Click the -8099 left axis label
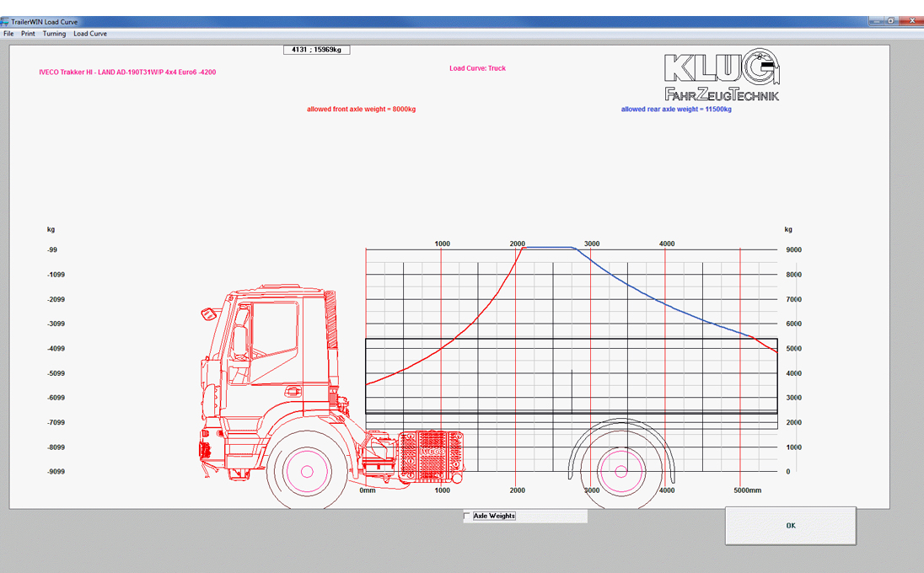 pos(56,447)
